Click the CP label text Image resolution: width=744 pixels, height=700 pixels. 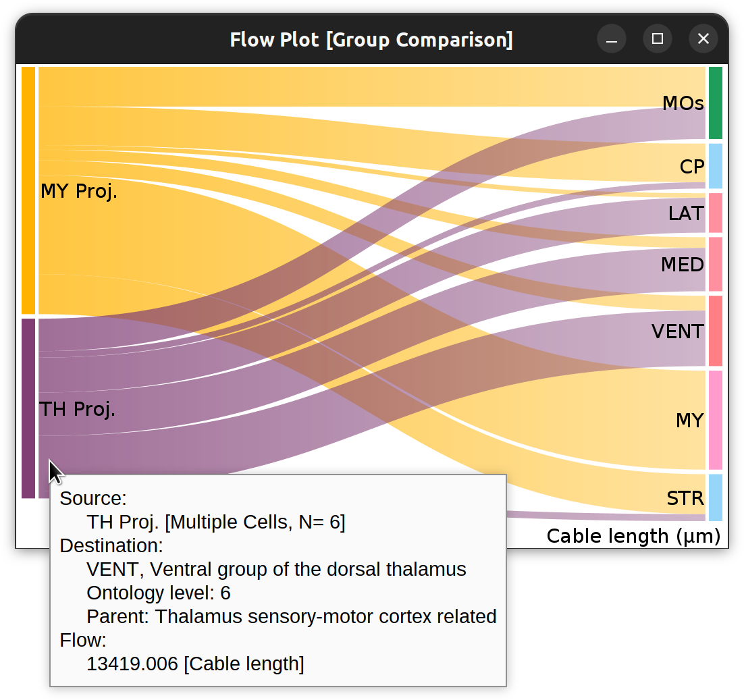[x=692, y=167]
